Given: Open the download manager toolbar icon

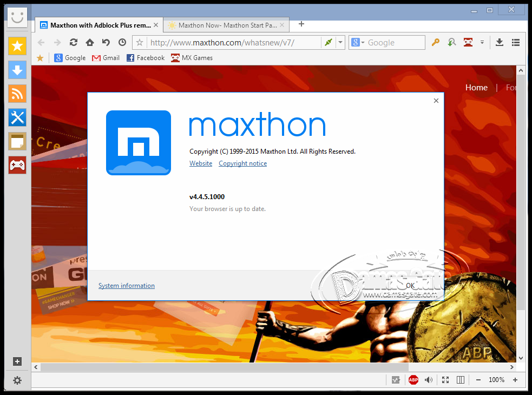Looking at the screenshot, I should (500, 42).
